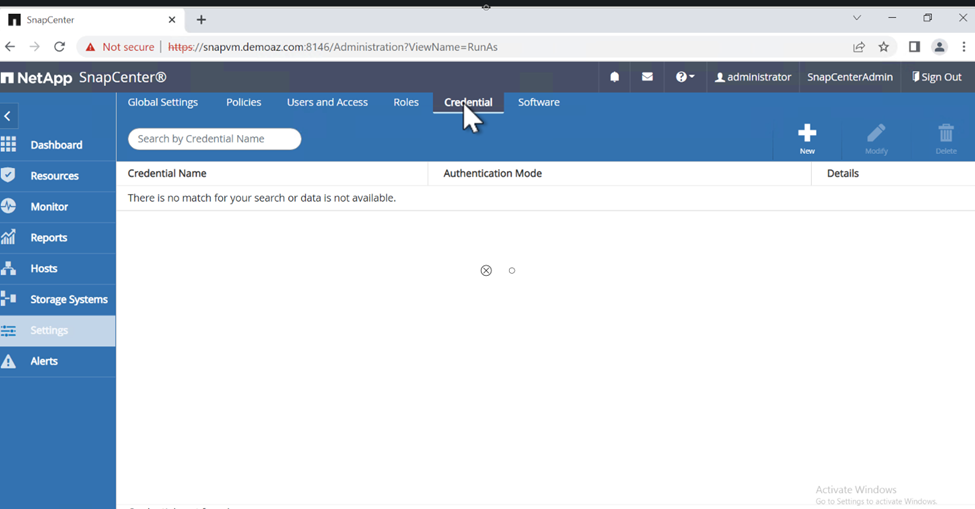Viewport: 975px width, 509px height.
Task: Open Resources in the sidebar
Action: [57, 176]
